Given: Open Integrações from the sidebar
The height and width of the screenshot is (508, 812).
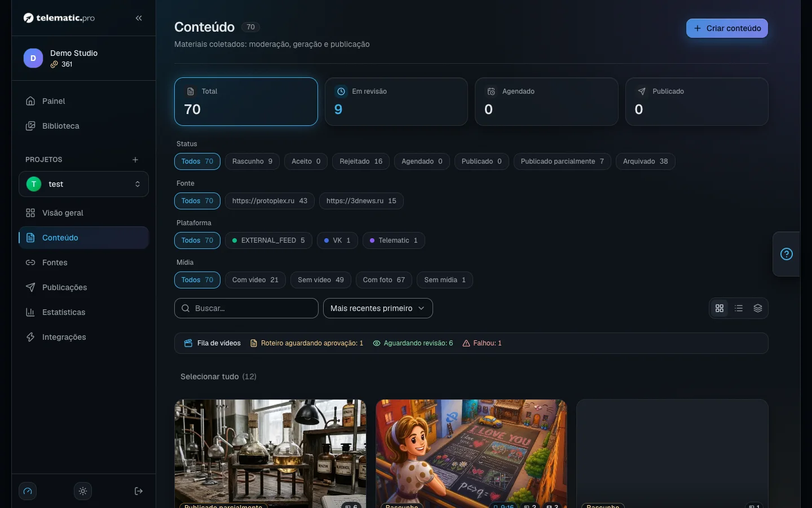Looking at the screenshot, I should (x=83, y=337).
